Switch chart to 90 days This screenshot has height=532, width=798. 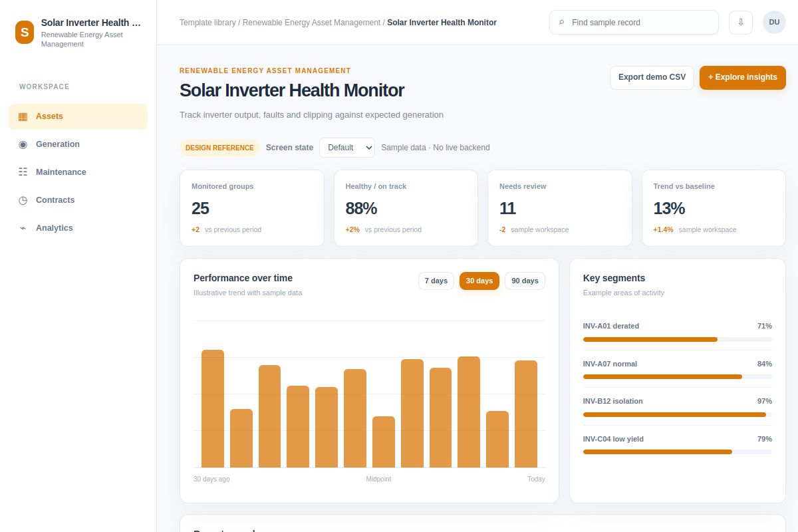525,281
